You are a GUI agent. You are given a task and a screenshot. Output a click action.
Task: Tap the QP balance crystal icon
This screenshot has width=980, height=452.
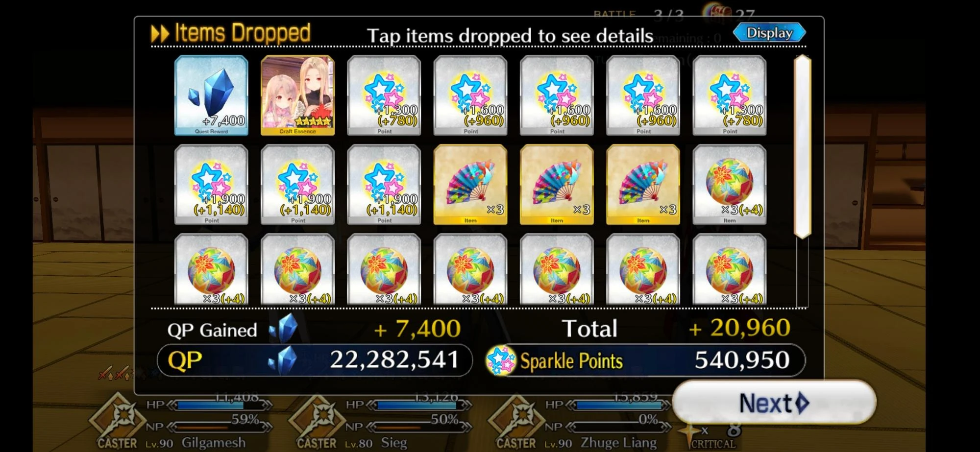(x=284, y=360)
